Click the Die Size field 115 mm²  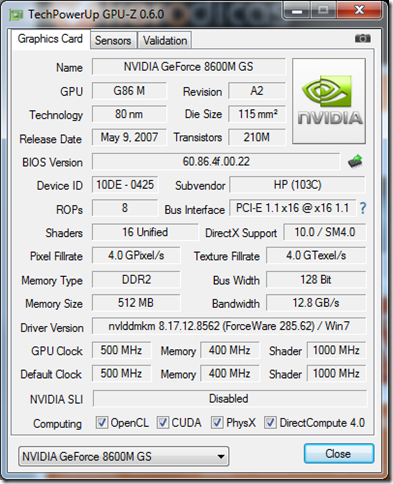(x=257, y=114)
